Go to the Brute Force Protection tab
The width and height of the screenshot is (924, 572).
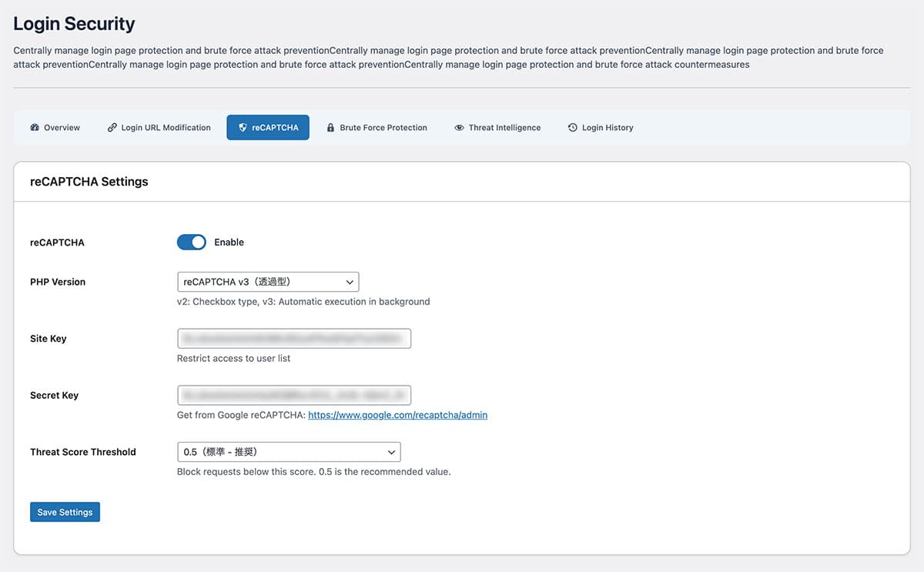click(383, 128)
